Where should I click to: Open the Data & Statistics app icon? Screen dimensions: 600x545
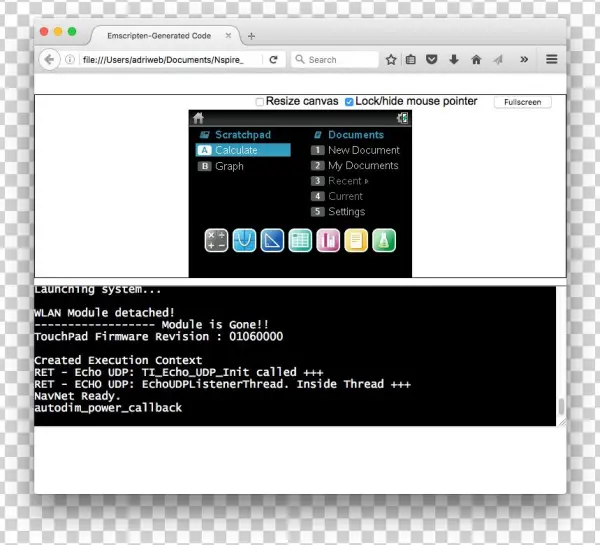(328, 241)
